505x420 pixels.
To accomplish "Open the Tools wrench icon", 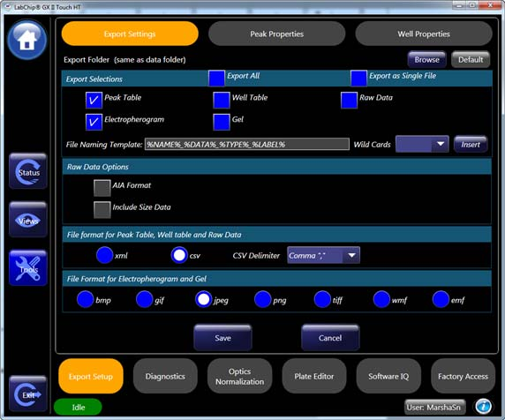I will point(28,268).
